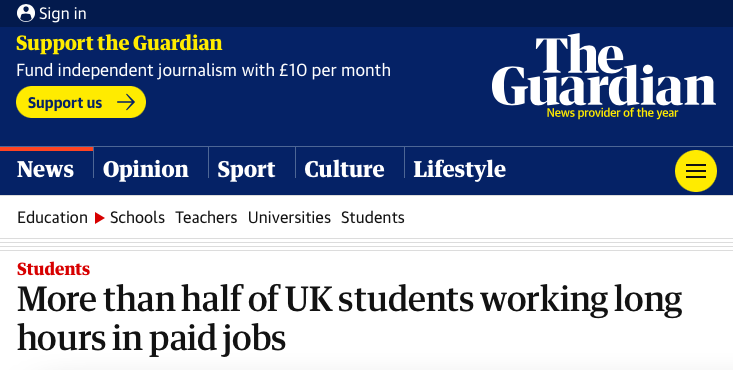Click the arrow inside Support us button
Image resolution: width=733 pixels, height=370 pixels.
[126, 102]
